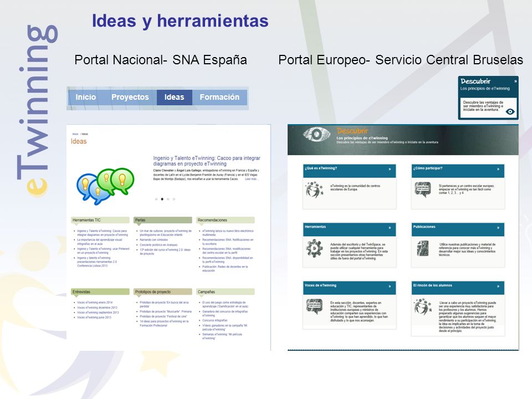Open the Inicio navigation tab

coord(85,97)
